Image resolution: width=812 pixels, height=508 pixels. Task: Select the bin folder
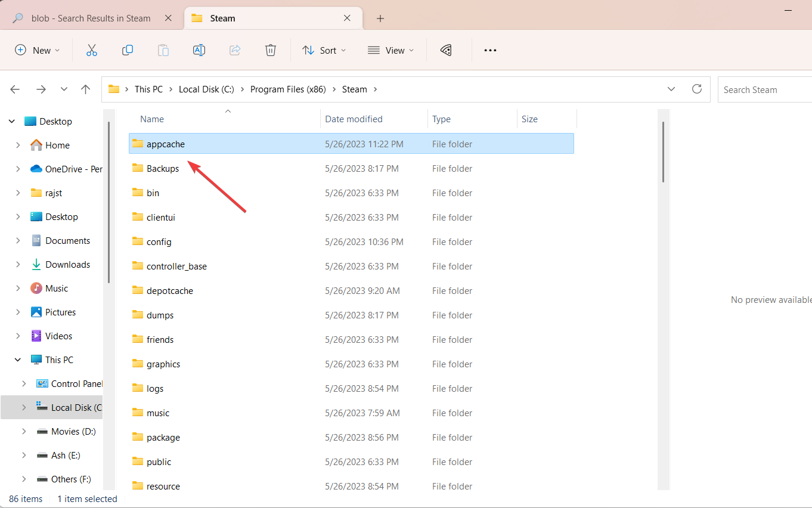351,193
